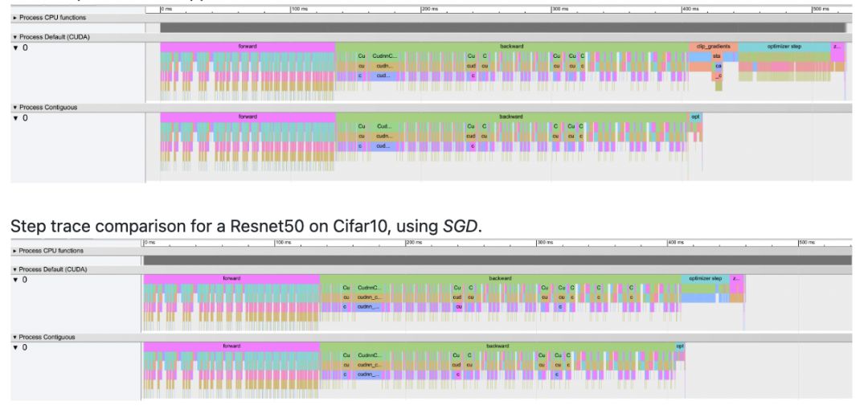Select the backward slice in upper Default (CUDA) row
The width and height of the screenshot is (868, 414).
(512, 47)
